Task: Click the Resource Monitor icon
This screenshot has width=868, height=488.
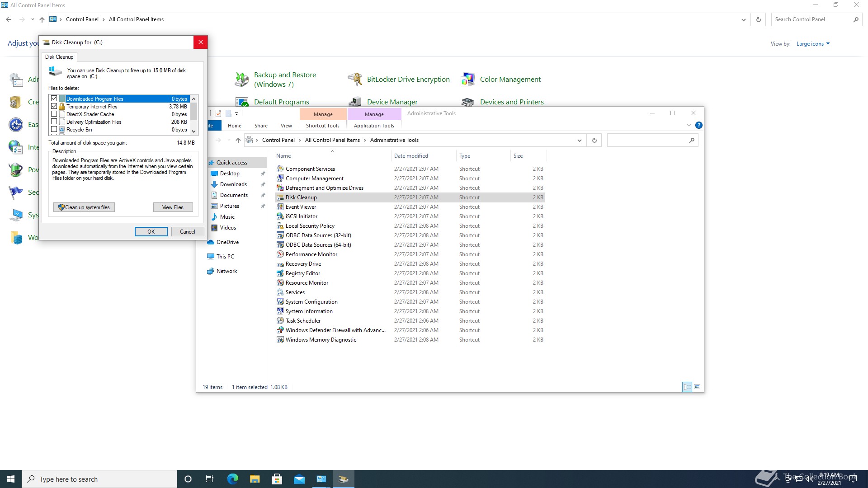Action: [280, 282]
